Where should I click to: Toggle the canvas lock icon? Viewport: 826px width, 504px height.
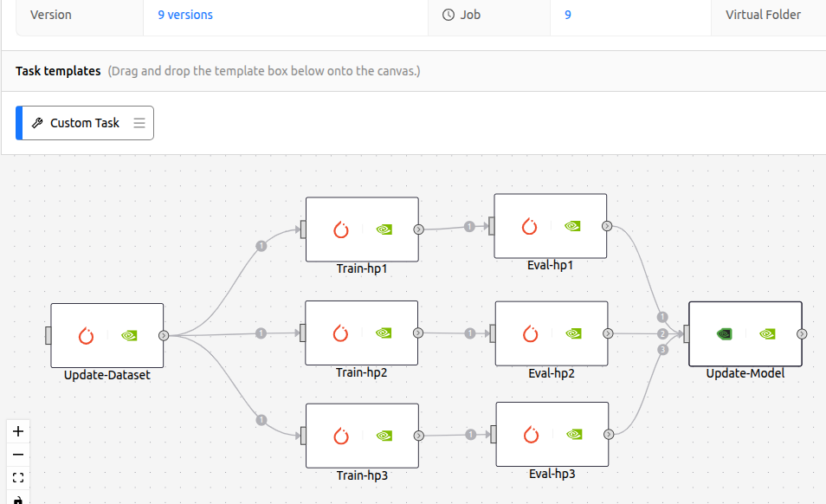point(18,500)
